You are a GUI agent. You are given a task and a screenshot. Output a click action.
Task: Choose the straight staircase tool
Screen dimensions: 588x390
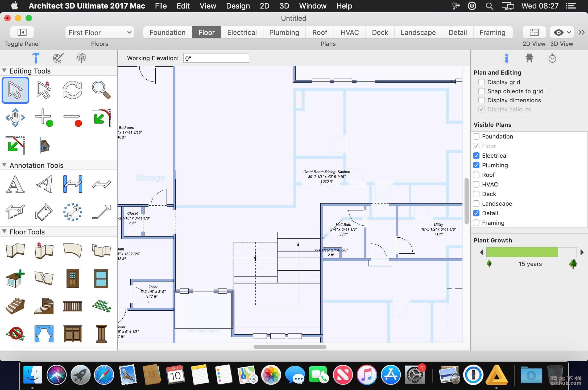tap(15, 306)
